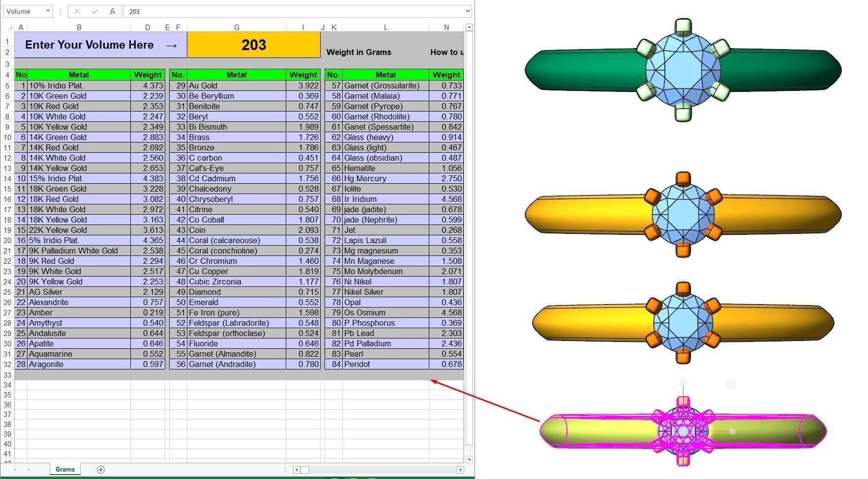This screenshot has width=868, height=479.
Task: Select the Grams sheet tab
Action: click(x=65, y=470)
